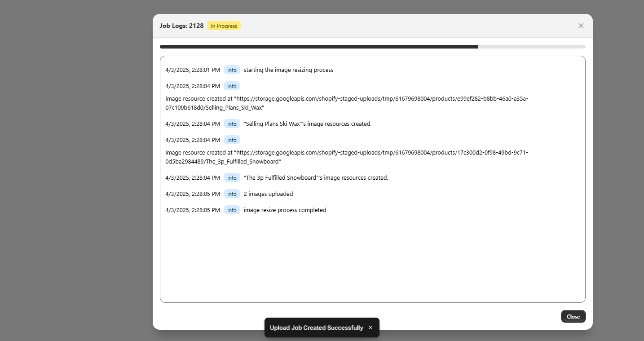Click the info badge for "image resize process completed"
Viewport: 644px width, 341px height.
232,210
